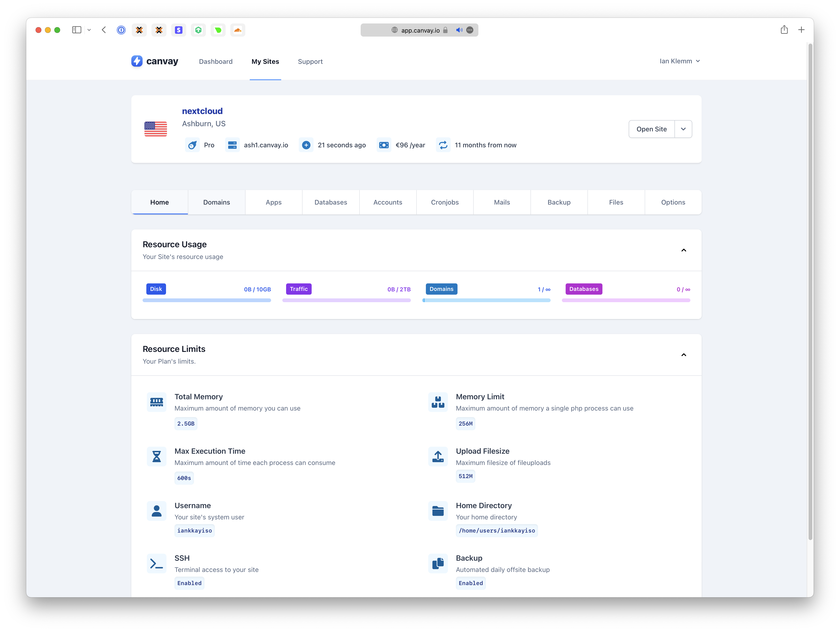This screenshot has height=632, width=840.
Task: Expand the dropdown arrow beside Open Site
Action: [x=683, y=129]
